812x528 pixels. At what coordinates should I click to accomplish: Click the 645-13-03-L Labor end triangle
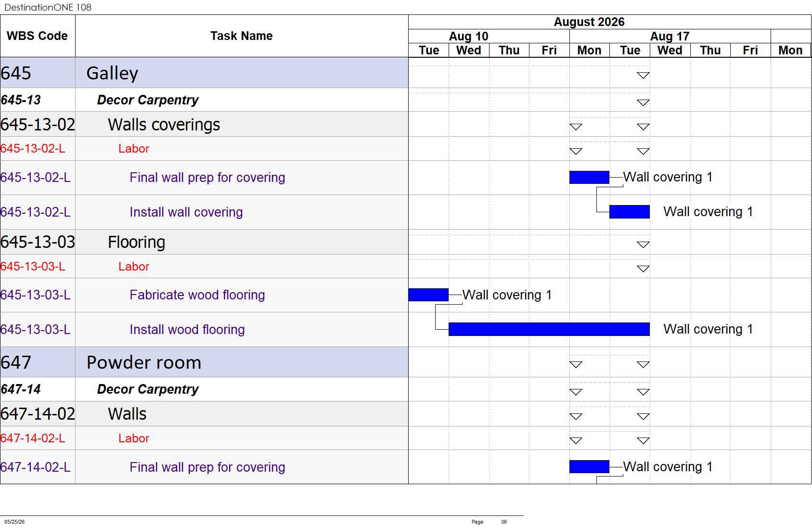(643, 269)
